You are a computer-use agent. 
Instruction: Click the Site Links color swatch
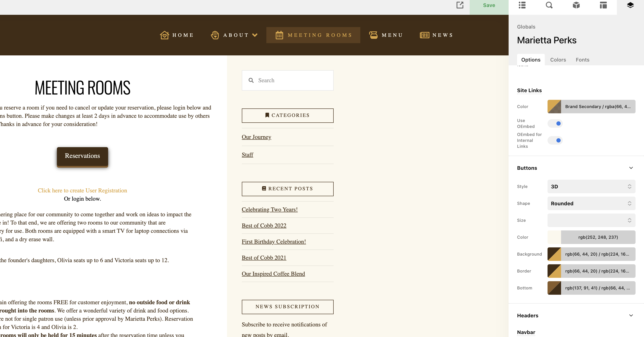coord(554,107)
